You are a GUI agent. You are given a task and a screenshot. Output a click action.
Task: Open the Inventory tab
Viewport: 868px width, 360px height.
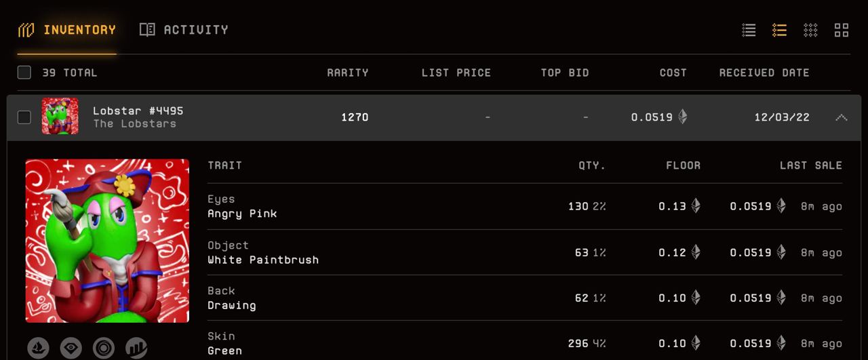[x=67, y=30]
